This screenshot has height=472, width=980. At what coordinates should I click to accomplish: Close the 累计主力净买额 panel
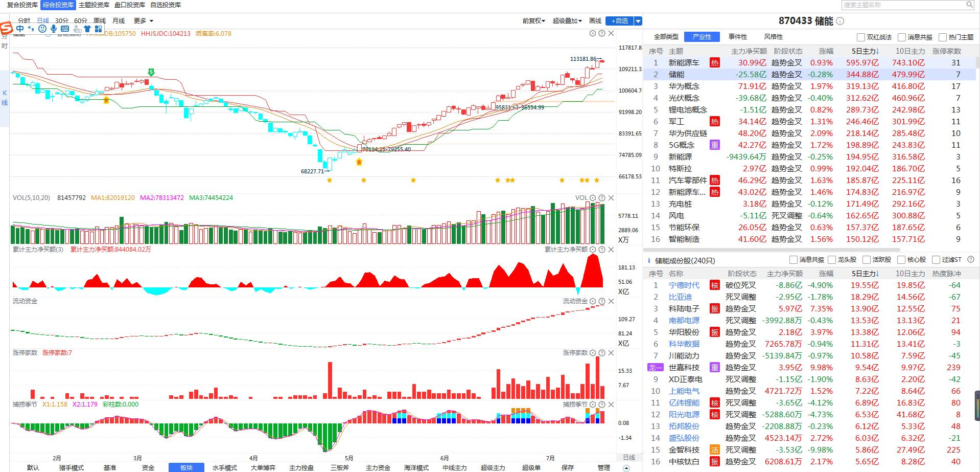tap(611, 250)
